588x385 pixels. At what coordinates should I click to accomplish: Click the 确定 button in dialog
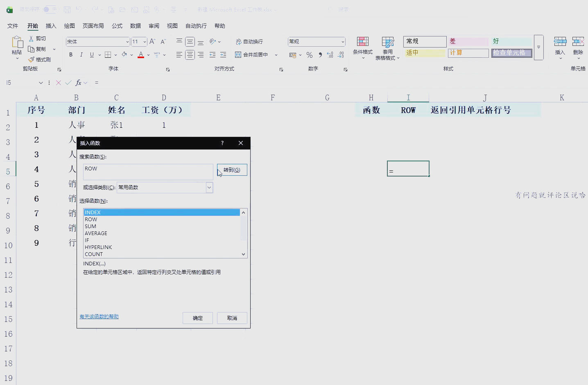coord(198,318)
